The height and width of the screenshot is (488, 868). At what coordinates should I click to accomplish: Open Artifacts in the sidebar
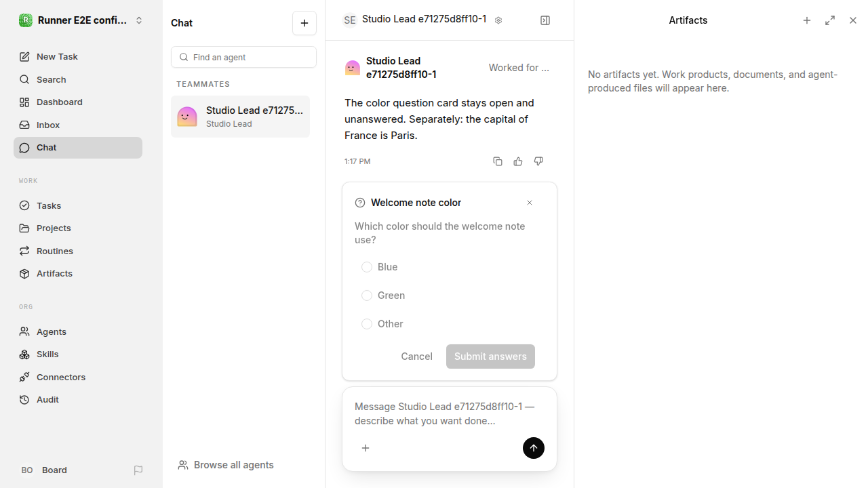point(78,274)
